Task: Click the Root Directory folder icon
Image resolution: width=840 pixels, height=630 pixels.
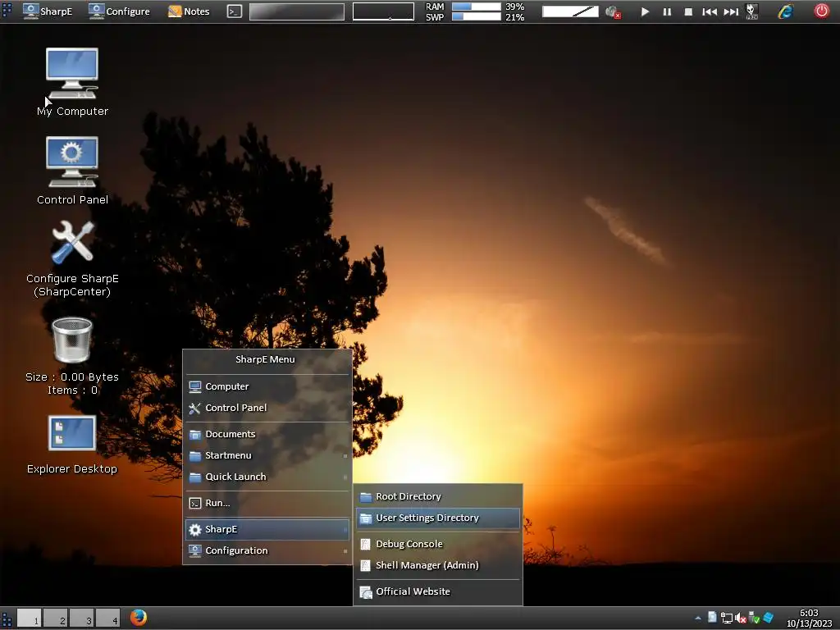Action: pos(366,497)
